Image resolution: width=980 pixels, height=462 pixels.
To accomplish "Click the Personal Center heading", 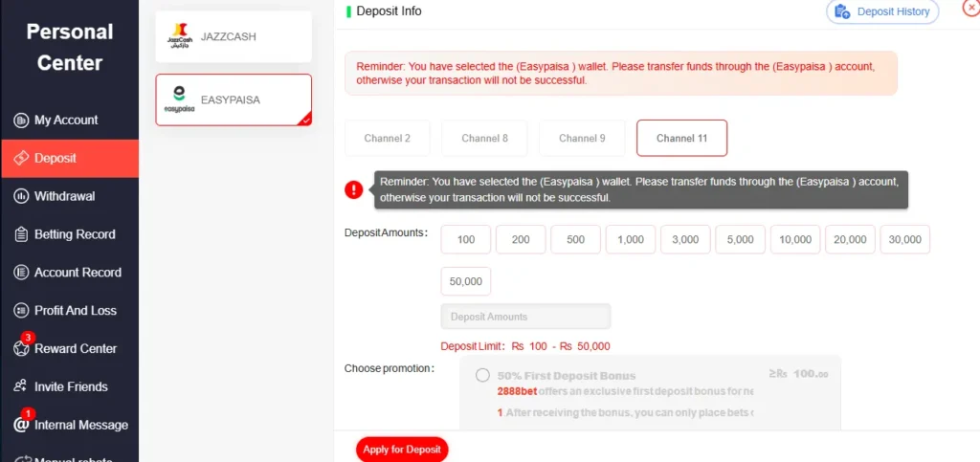I will tap(69, 48).
